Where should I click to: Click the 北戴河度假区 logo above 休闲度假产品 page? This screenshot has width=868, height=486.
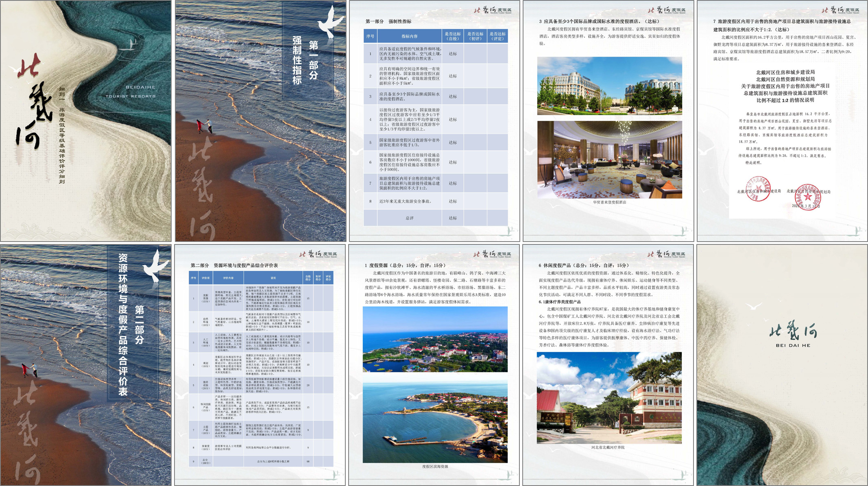coord(666,254)
